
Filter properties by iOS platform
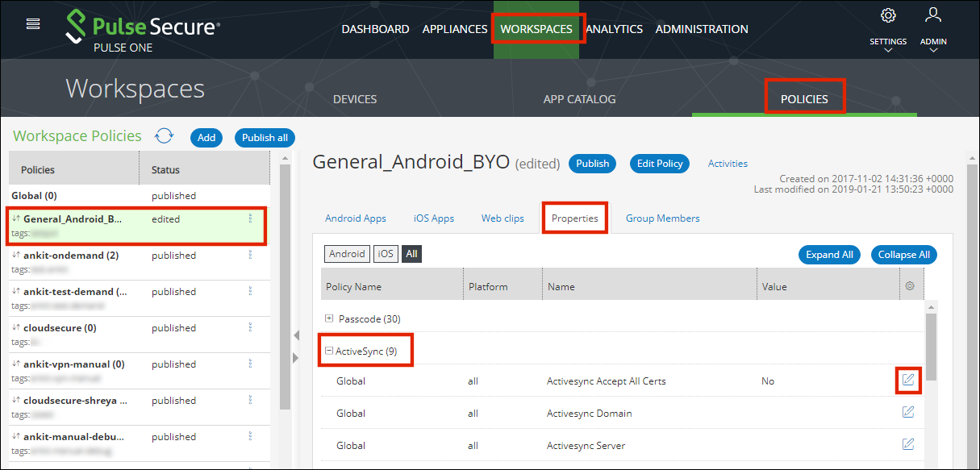[386, 254]
